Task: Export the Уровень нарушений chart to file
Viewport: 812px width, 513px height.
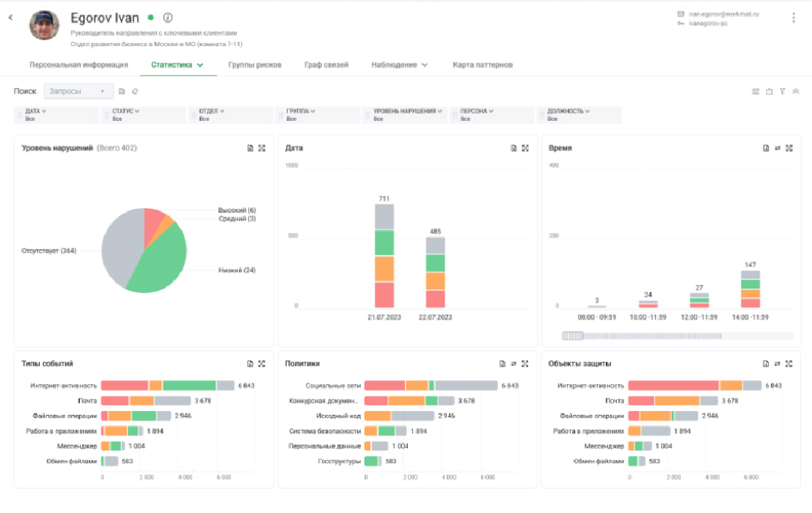Action: [x=250, y=148]
